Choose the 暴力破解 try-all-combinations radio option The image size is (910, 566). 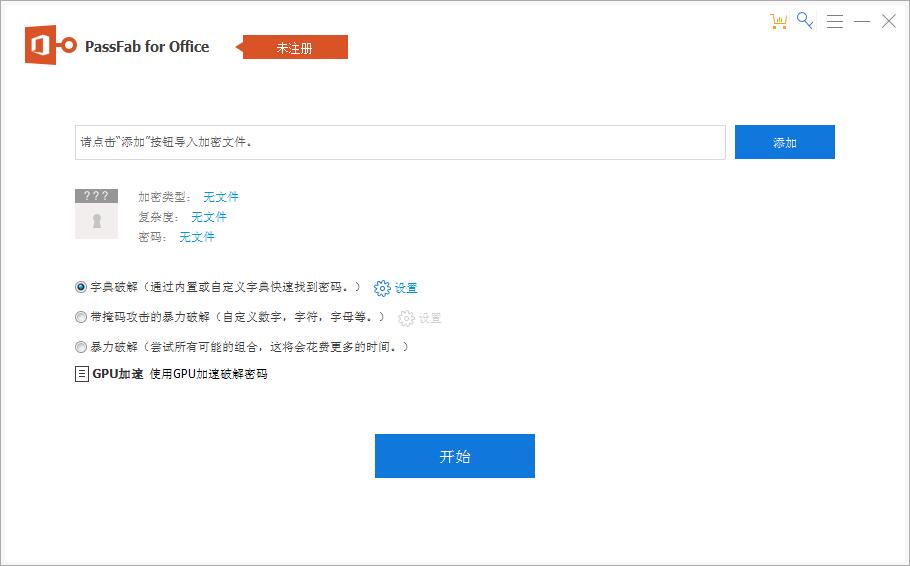[x=81, y=347]
